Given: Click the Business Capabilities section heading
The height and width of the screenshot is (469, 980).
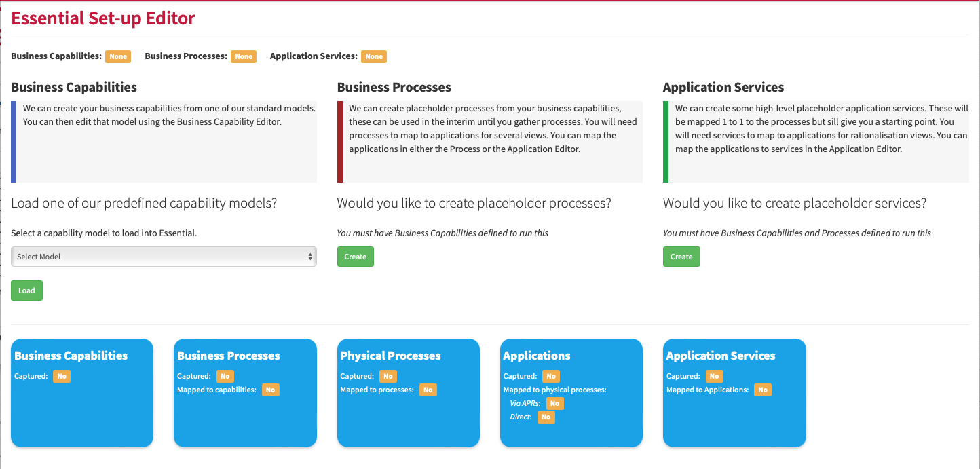Looking at the screenshot, I should coord(74,87).
